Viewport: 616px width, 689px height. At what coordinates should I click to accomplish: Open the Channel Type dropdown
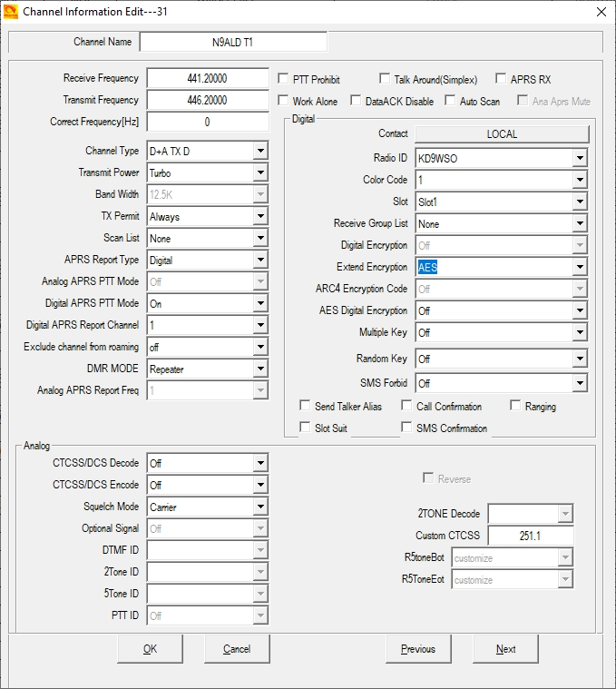click(260, 151)
